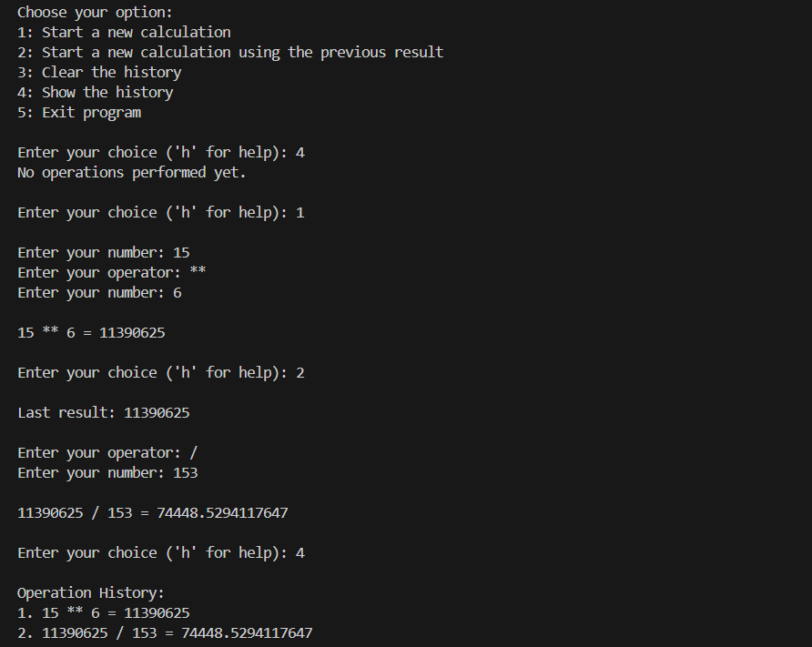Screen dimensions: 812x647
Task: Select the 'Enter your number: 153' line
Action: [107, 473]
